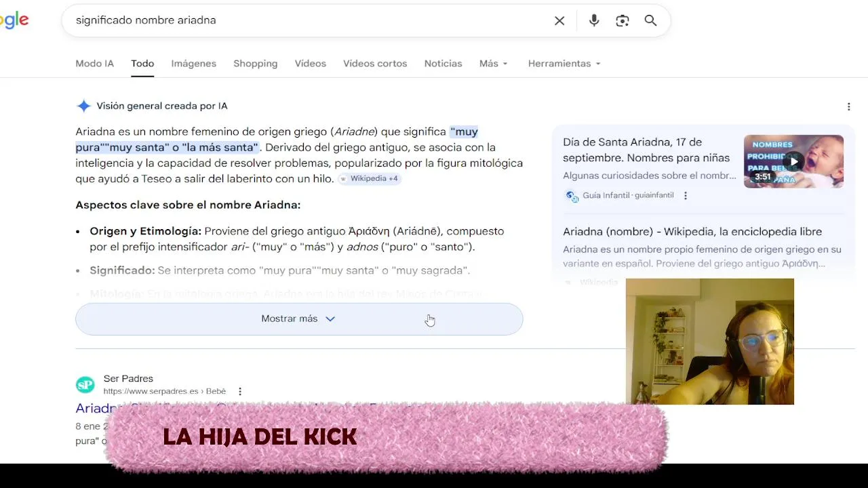
Task: Click the 'Significado:' bullet label
Action: pos(122,270)
